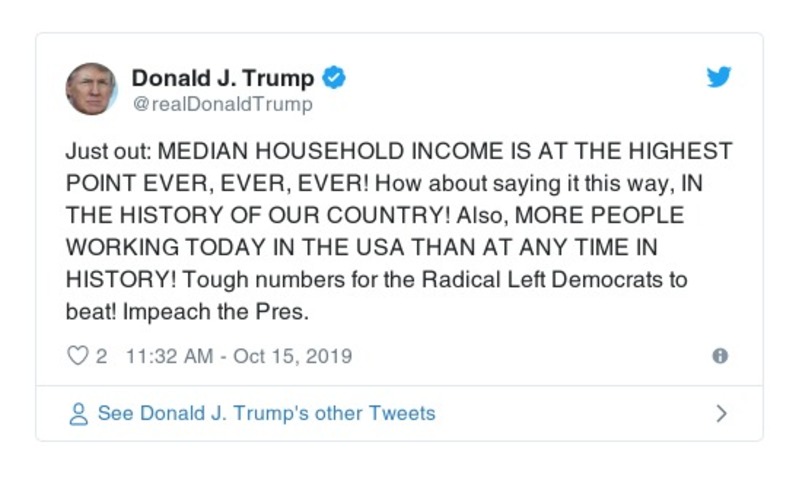Click the person icon beside the See link

pyautogui.click(x=78, y=414)
